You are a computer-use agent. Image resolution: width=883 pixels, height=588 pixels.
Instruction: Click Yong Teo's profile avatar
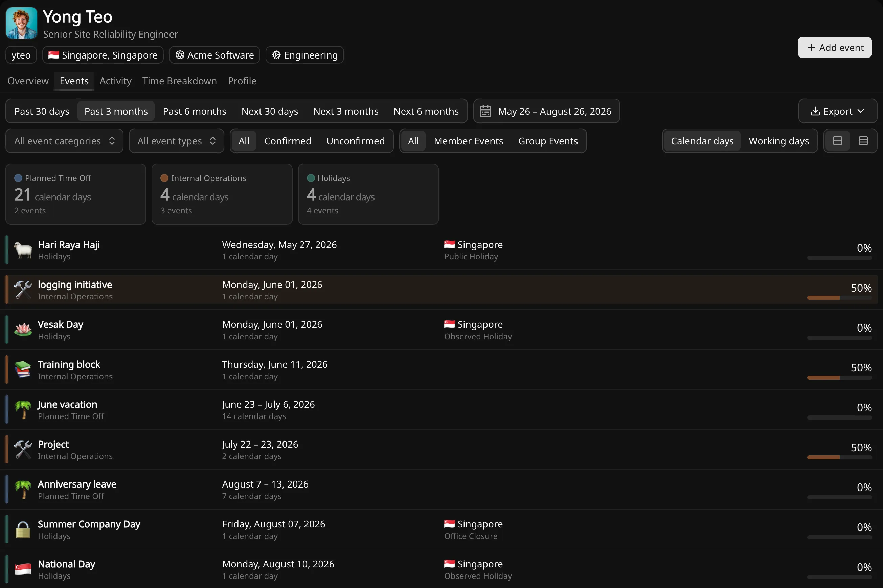point(21,23)
